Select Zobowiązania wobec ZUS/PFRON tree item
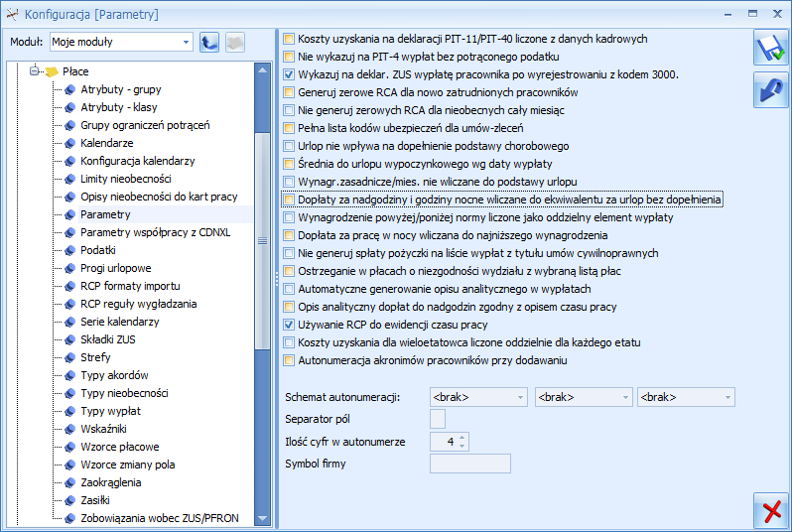 point(160,518)
